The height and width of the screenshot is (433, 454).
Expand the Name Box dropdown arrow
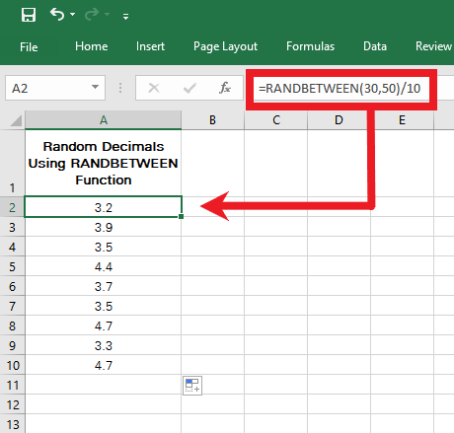click(95, 87)
